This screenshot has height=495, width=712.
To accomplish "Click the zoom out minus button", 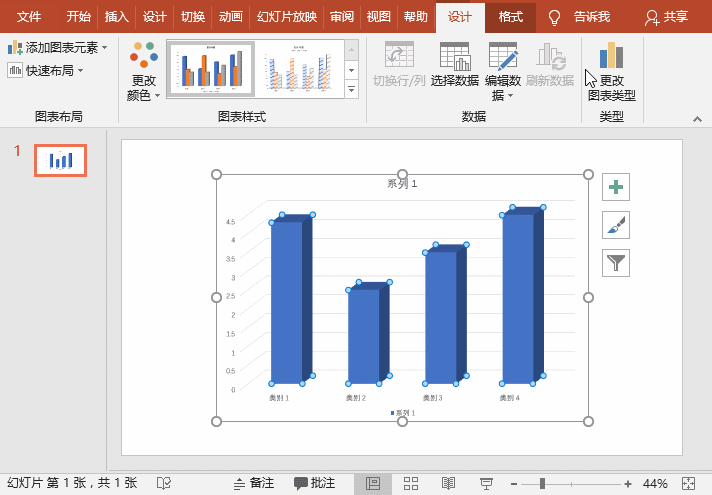I will tap(514, 484).
